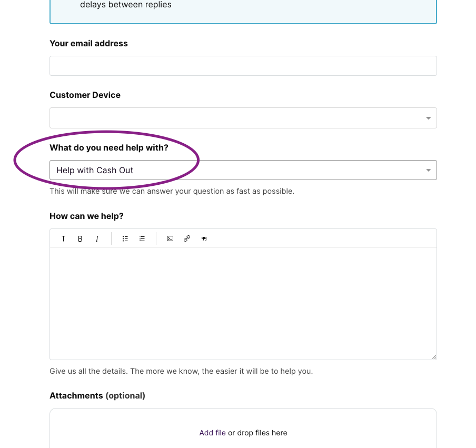Screen dimensions: 476x448
Task: Click the dropdown arrow beside Help with Cash Out
Action: [x=428, y=170]
